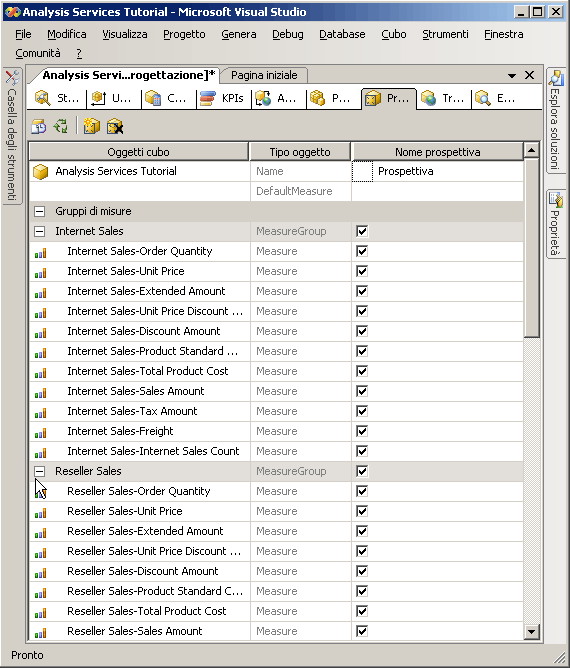This screenshot has width=570, height=668.
Task: Open the Finestra menu
Action: [x=504, y=34]
